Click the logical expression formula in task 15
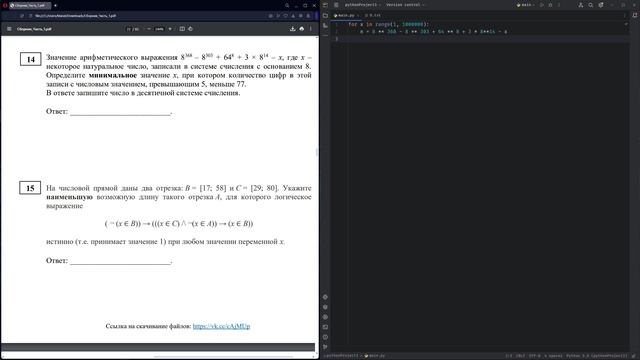640x360 pixels. (x=179, y=224)
